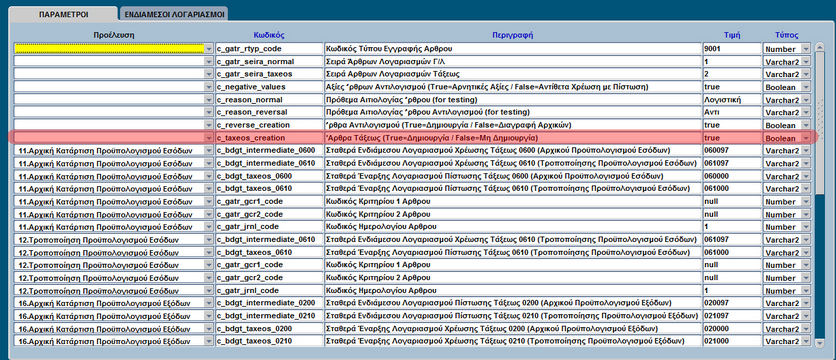
Task: Click description 'Σειρά Άρθρων Λογαριασμών Γ/Λ'
Action: click(x=513, y=61)
